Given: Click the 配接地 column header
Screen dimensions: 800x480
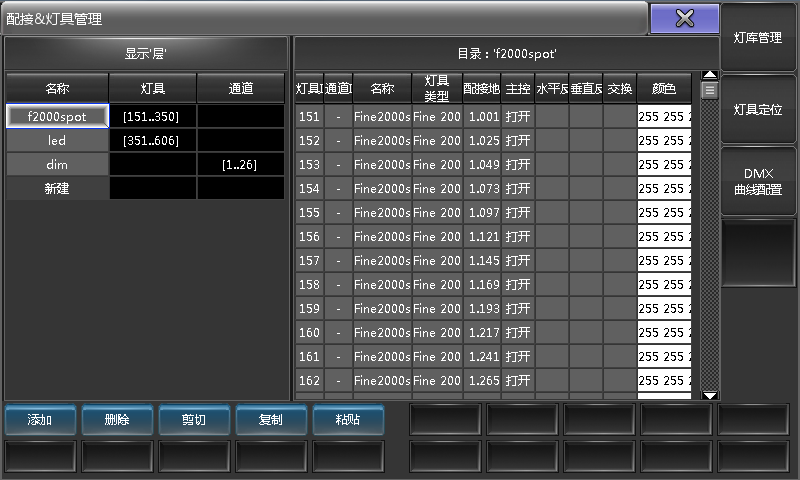Looking at the screenshot, I should pos(482,88).
